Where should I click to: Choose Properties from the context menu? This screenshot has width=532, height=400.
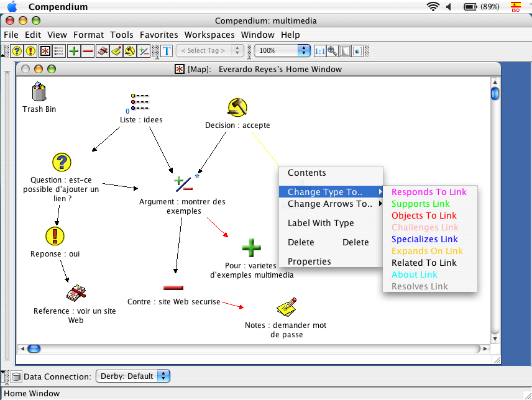(x=309, y=261)
